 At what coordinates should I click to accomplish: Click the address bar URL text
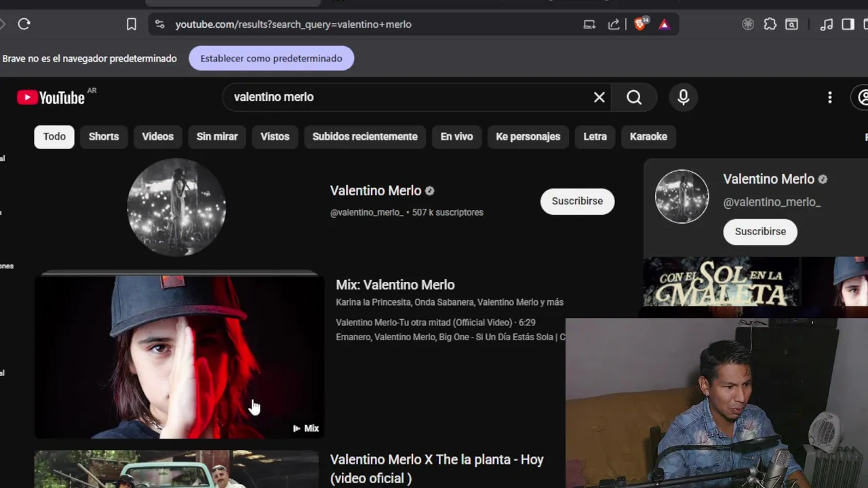click(x=293, y=24)
